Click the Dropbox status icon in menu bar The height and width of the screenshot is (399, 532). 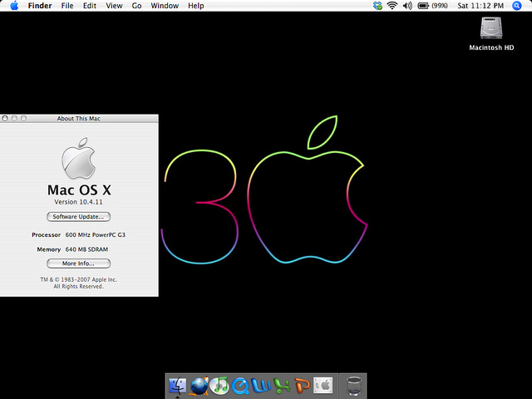click(377, 6)
